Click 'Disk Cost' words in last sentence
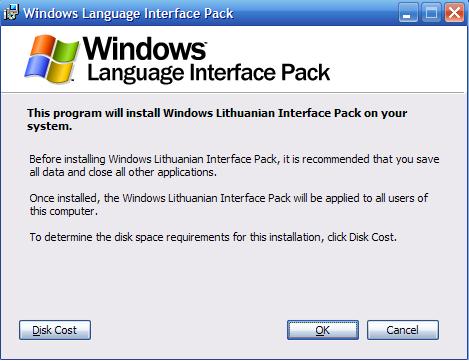Screen dimensions: 469x361 coord(372,237)
